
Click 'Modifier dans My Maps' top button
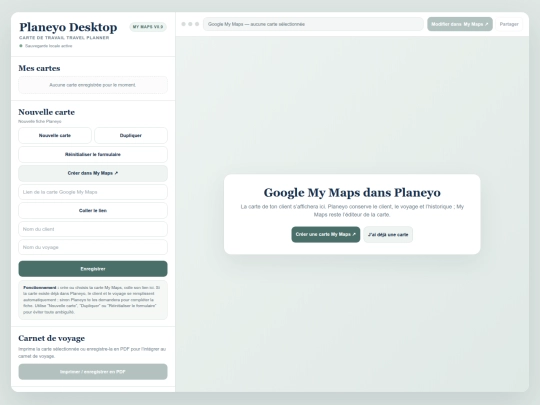(x=460, y=24)
